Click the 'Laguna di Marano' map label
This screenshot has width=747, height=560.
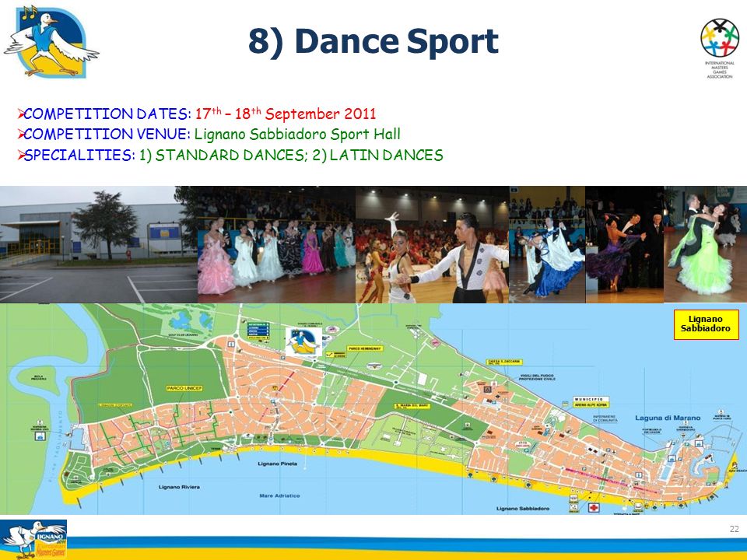pyautogui.click(x=668, y=418)
